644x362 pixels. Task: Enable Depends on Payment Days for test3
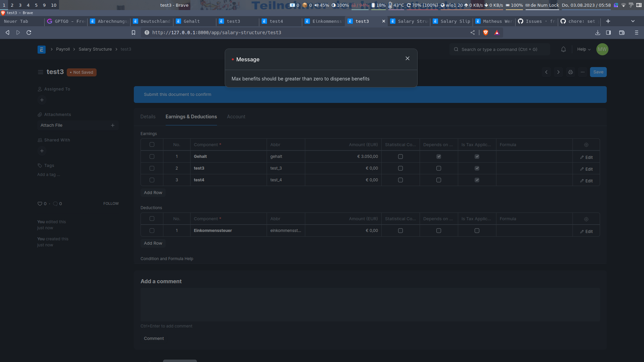click(438, 168)
